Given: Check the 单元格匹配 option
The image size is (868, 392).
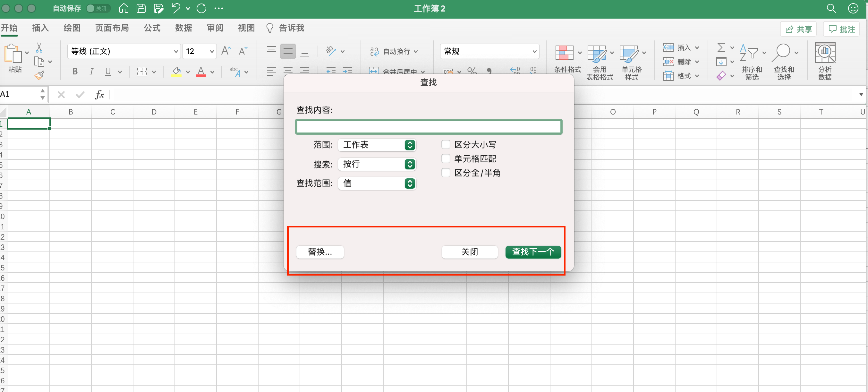Looking at the screenshot, I should 446,159.
